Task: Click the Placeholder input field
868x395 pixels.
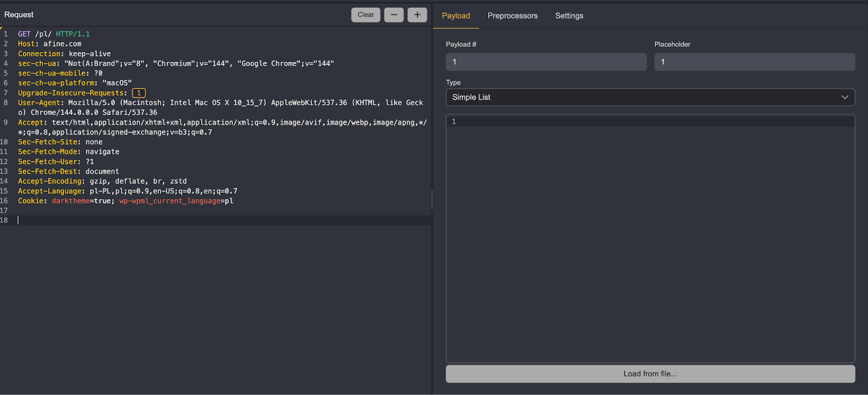Action: [x=755, y=62]
